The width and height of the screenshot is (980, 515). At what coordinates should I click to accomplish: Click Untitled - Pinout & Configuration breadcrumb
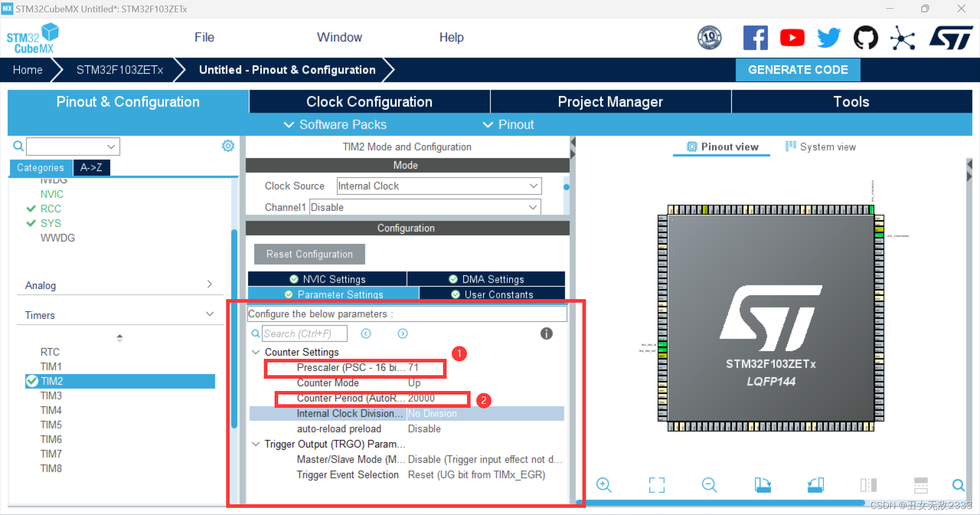[x=287, y=70]
